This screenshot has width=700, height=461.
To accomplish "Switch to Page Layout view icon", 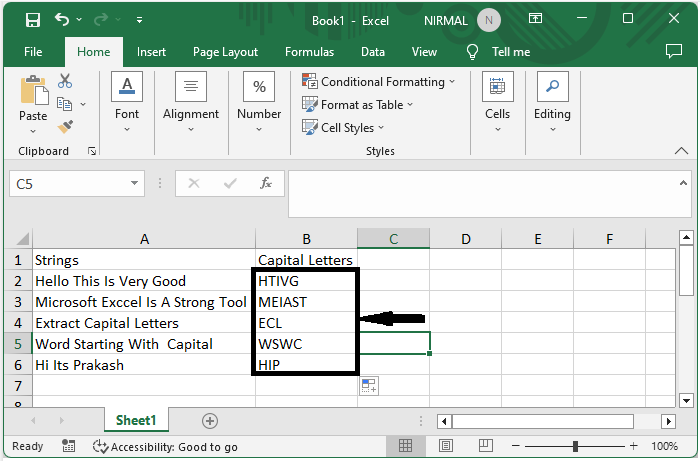I will tap(446, 445).
